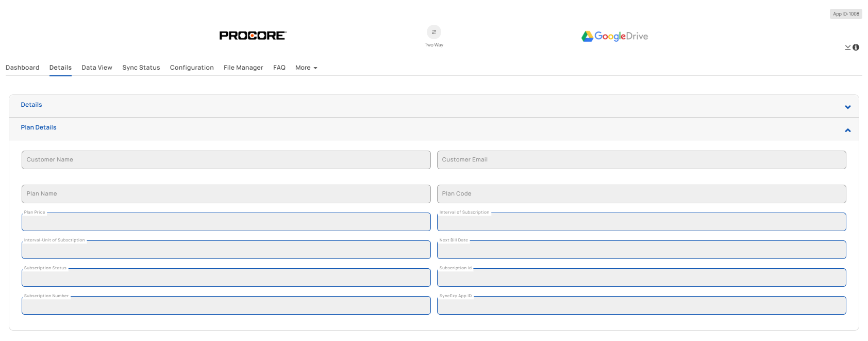868x341 pixels.
Task: Click the Details section header link
Action: (31, 105)
